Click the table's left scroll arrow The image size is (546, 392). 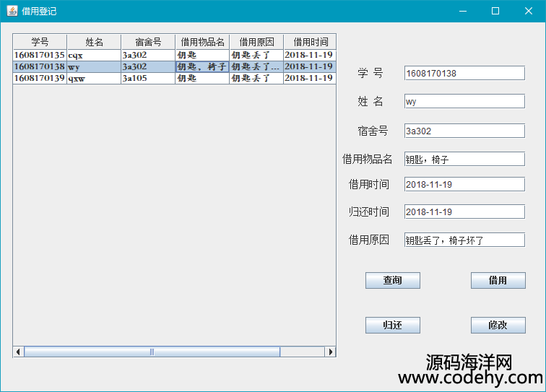pyautogui.click(x=19, y=352)
